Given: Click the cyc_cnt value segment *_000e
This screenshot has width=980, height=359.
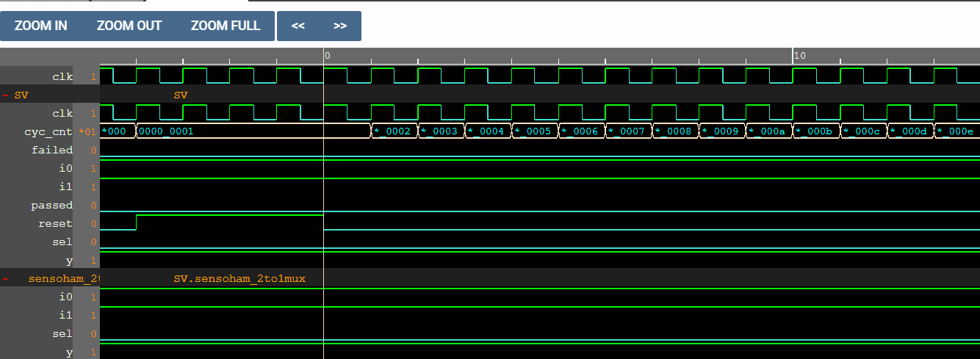Looking at the screenshot, I should tap(957, 131).
